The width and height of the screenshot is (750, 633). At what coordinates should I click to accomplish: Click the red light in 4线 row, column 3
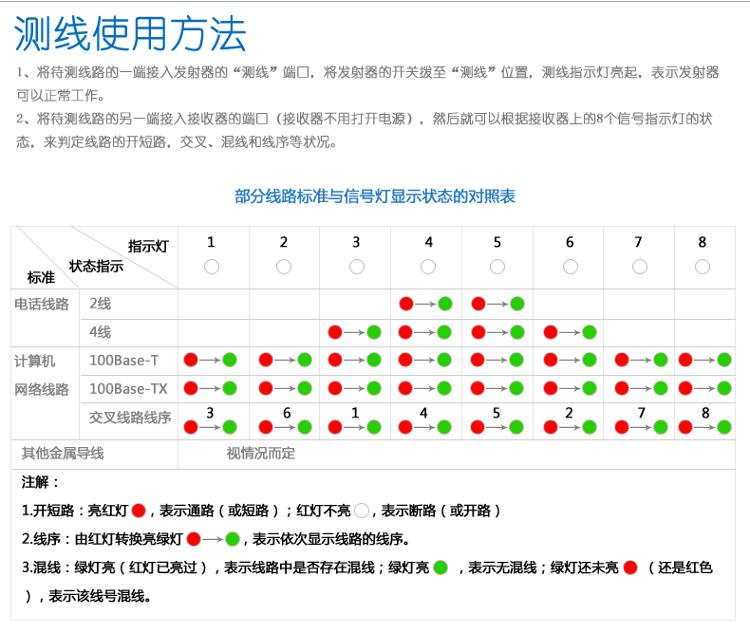click(335, 332)
